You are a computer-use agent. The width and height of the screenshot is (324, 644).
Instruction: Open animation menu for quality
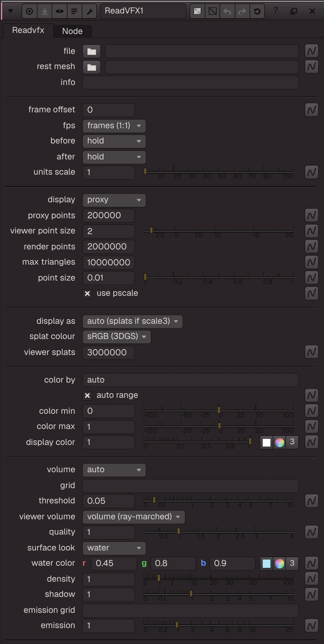312,532
